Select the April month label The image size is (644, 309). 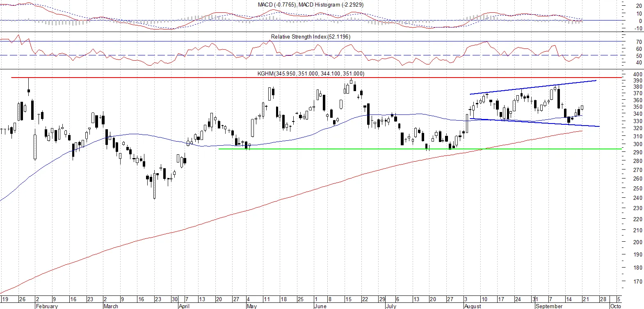coord(184,306)
